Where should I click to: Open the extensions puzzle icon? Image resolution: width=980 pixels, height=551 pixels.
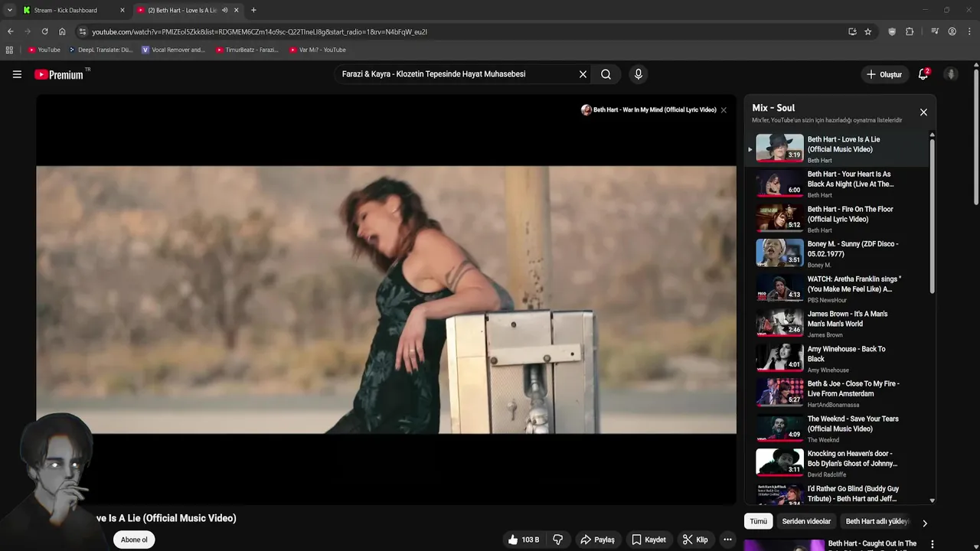click(x=910, y=31)
